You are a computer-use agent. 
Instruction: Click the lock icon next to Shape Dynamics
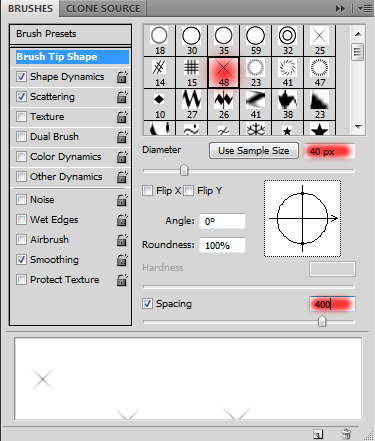[122, 77]
